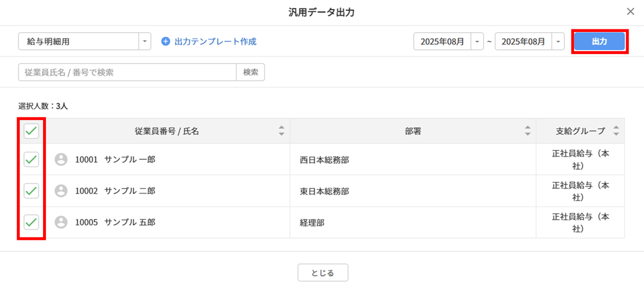Click avatar icon for サンプル 五郎
The height and width of the screenshot is (289, 644).
pos(61,222)
